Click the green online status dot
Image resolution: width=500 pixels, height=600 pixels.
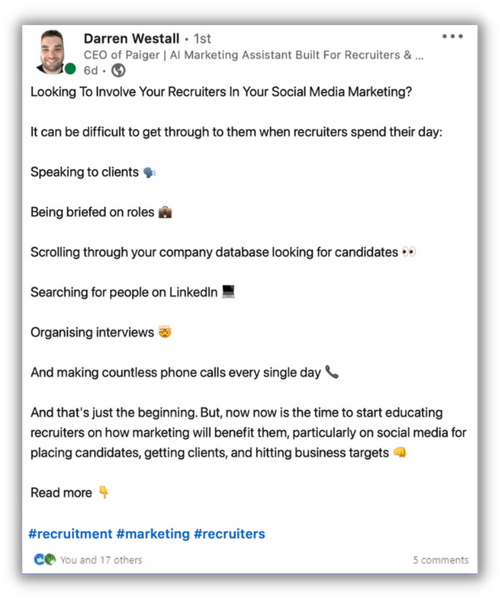(x=70, y=69)
